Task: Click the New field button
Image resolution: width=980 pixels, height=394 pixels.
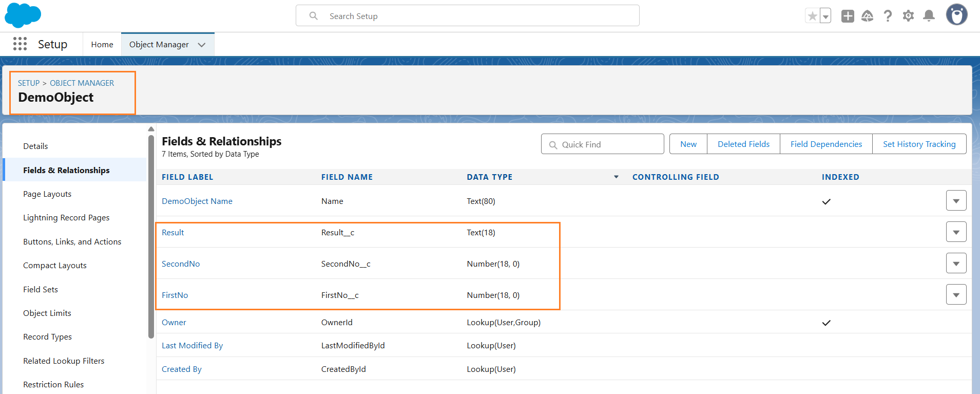Action: pyautogui.click(x=688, y=144)
